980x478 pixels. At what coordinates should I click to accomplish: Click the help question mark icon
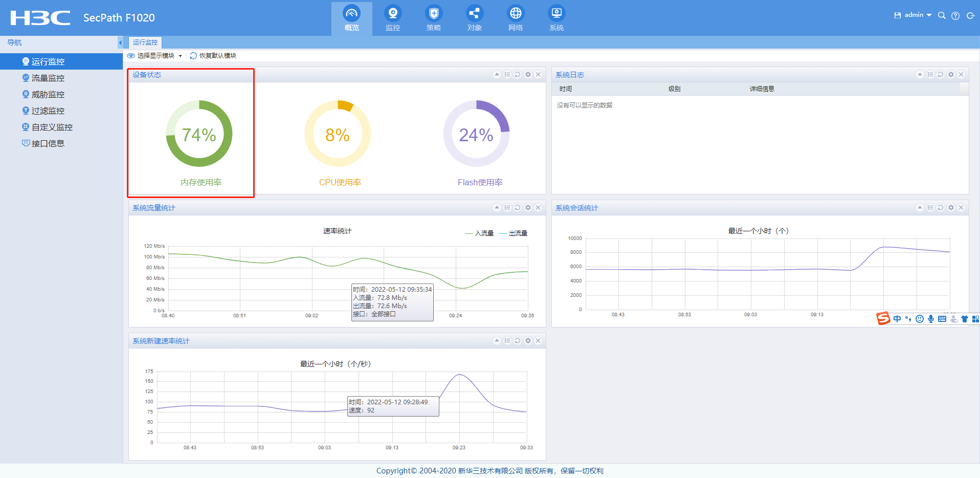tap(955, 16)
